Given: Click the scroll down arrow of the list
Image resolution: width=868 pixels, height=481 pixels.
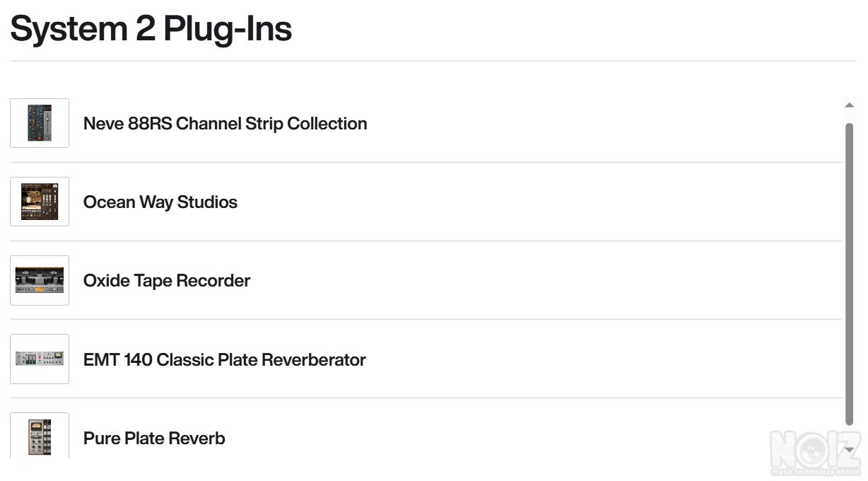Looking at the screenshot, I should [x=849, y=448].
